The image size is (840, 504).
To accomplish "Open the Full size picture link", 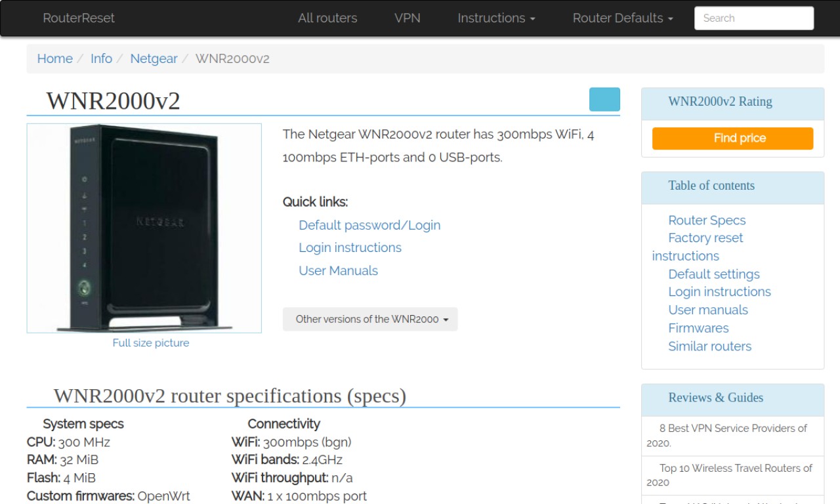I will [150, 343].
